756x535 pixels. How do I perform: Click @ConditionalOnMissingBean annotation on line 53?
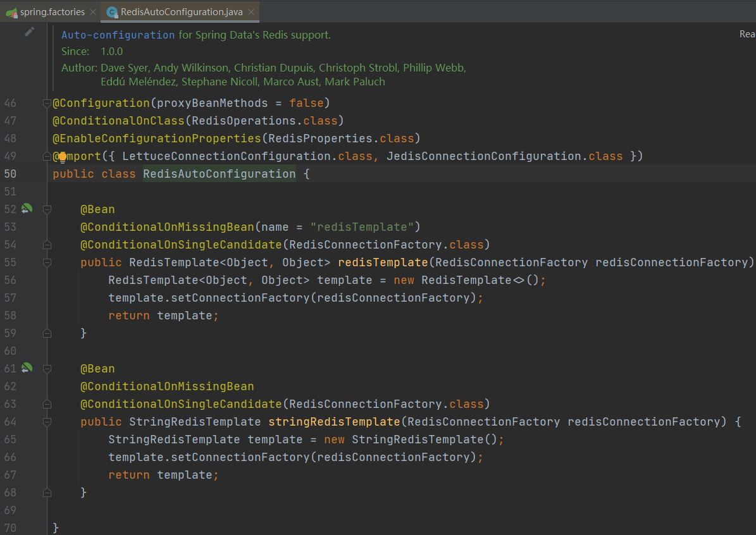tap(167, 227)
